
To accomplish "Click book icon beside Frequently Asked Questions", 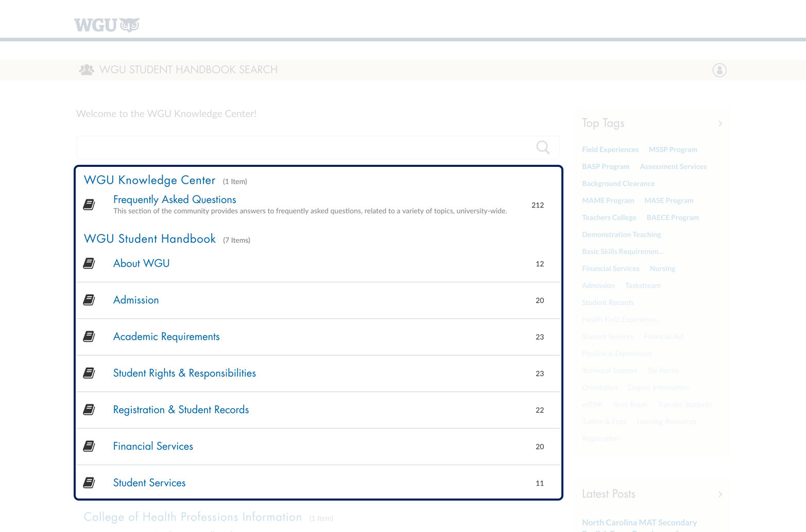I will coord(89,204).
